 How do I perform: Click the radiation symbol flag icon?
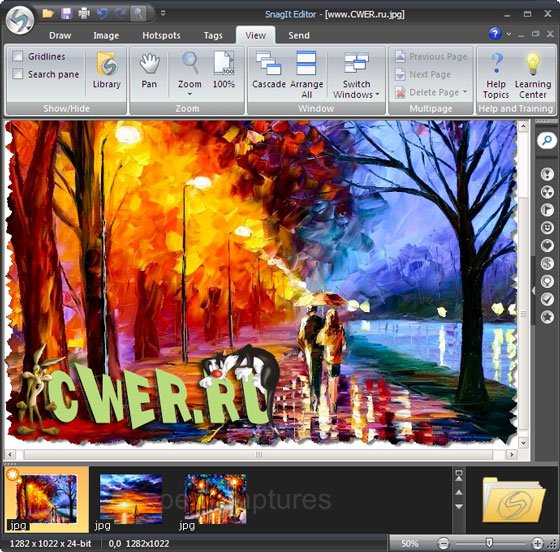click(547, 192)
